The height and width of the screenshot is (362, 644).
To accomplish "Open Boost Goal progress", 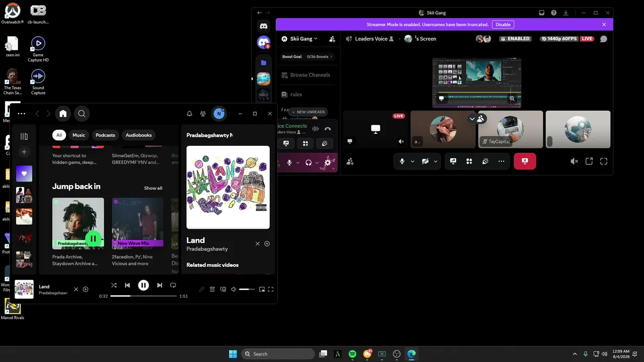I will click(307, 57).
